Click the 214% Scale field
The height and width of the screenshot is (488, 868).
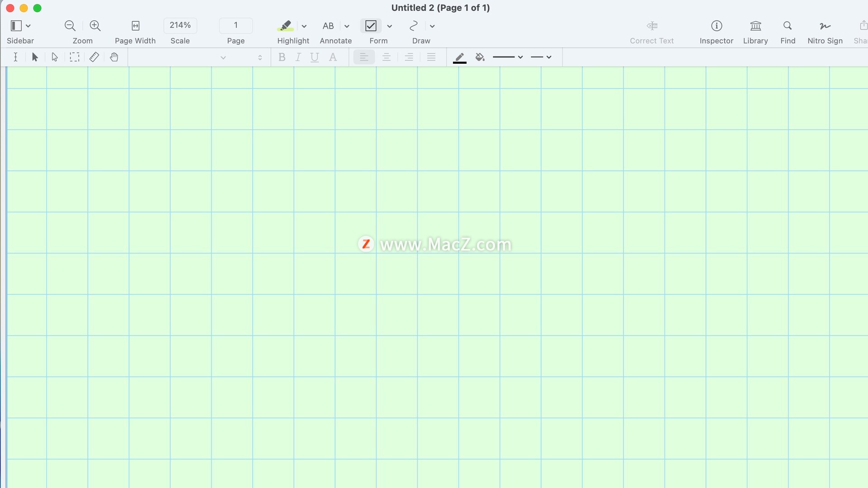(x=180, y=25)
